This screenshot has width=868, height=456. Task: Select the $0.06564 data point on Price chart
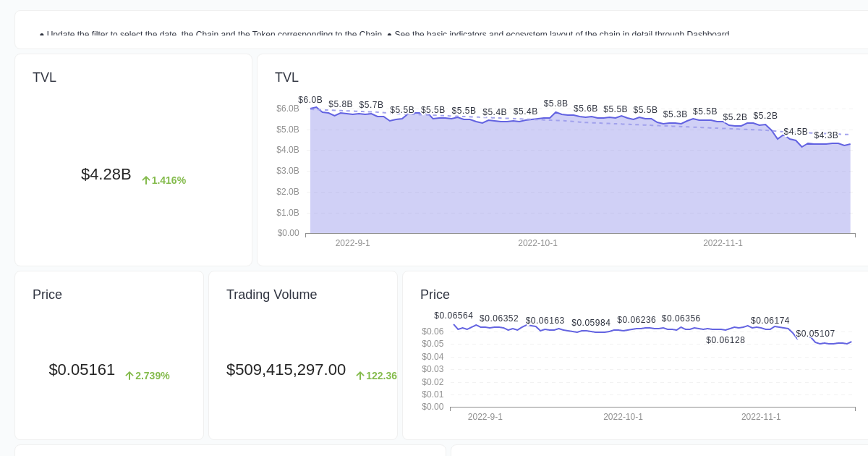(x=454, y=316)
